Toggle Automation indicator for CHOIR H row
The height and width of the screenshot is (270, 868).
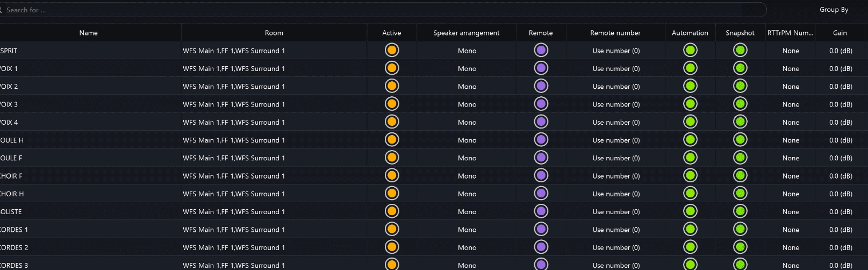click(690, 194)
